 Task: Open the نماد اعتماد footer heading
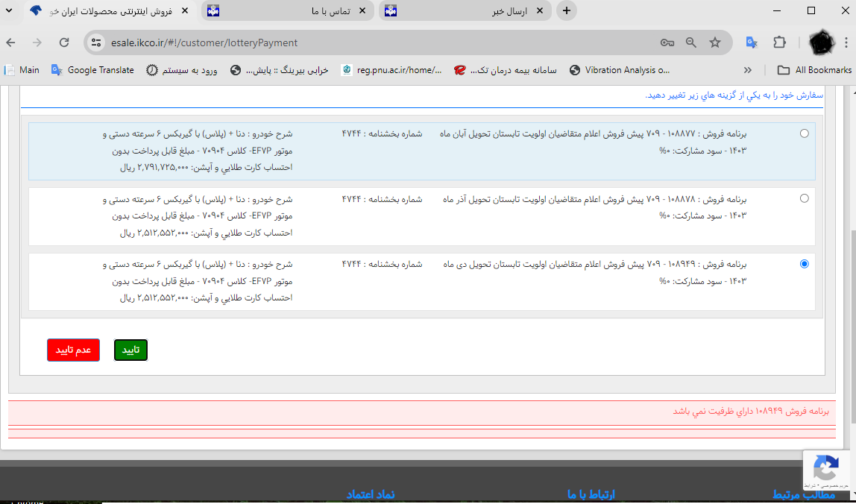pos(371,495)
